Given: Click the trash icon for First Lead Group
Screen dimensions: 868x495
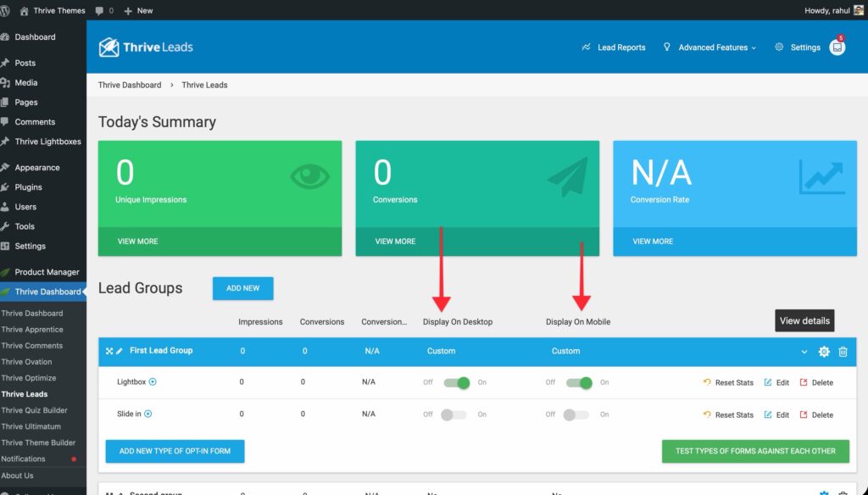Looking at the screenshot, I should pyautogui.click(x=843, y=352).
